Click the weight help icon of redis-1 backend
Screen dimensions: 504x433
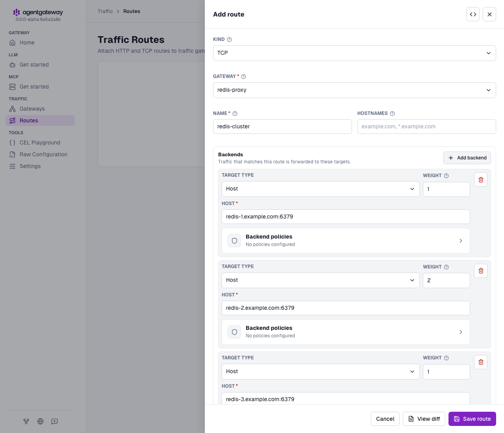(446, 176)
